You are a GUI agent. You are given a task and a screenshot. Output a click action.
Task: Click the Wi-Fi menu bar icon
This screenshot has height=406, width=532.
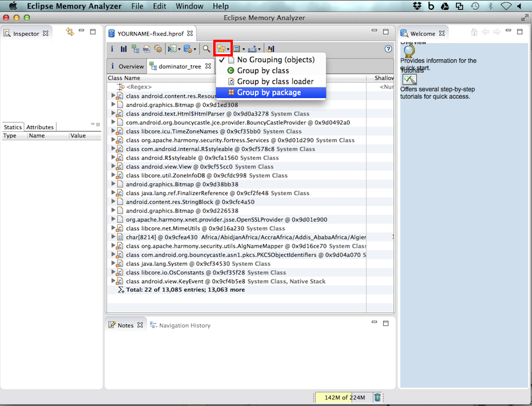[505, 6]
